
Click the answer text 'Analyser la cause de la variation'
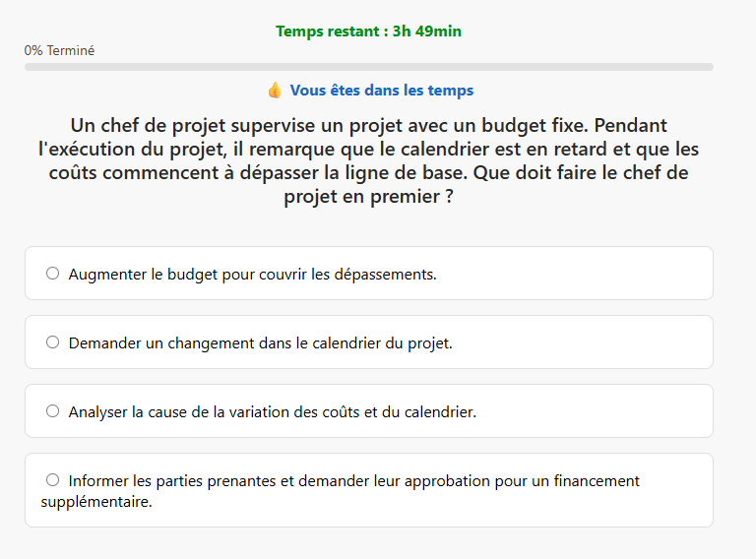click(272, 412)
